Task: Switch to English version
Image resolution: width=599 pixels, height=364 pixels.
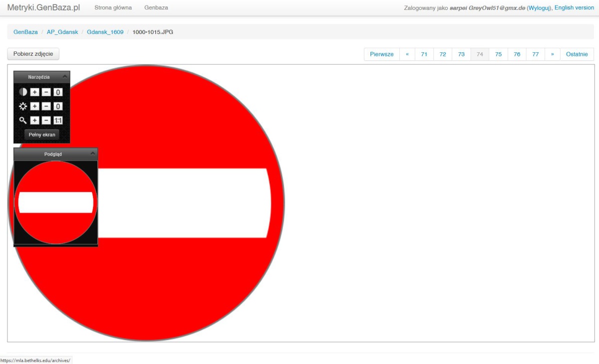Action: click(574, 8)
